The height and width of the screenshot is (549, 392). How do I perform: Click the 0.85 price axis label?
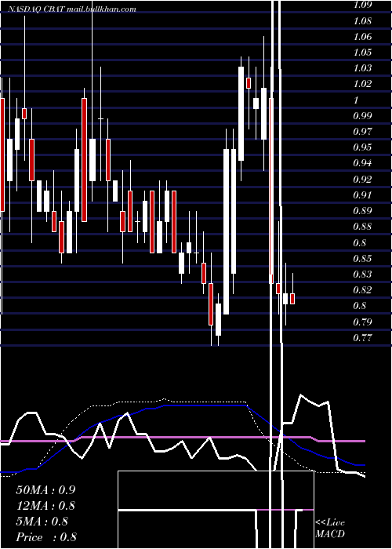click(x=362, y=259)
